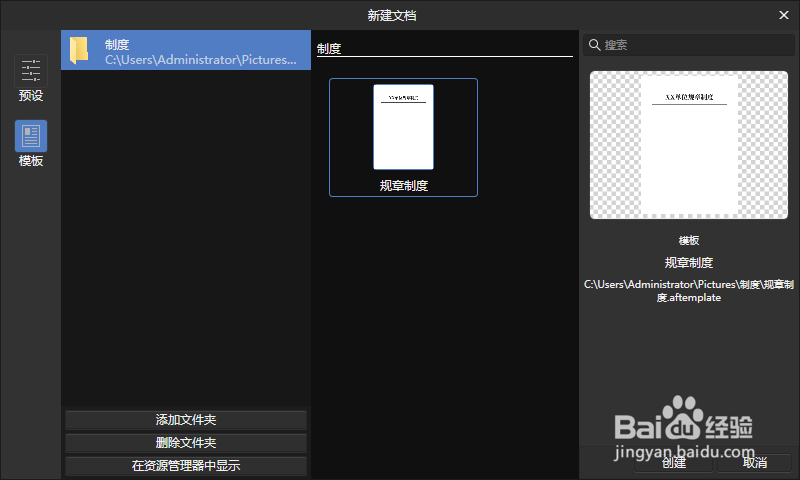800x480 pixels.
Task: Click the 创建 button
Action: pyautogui.click(x=673, y=463)
